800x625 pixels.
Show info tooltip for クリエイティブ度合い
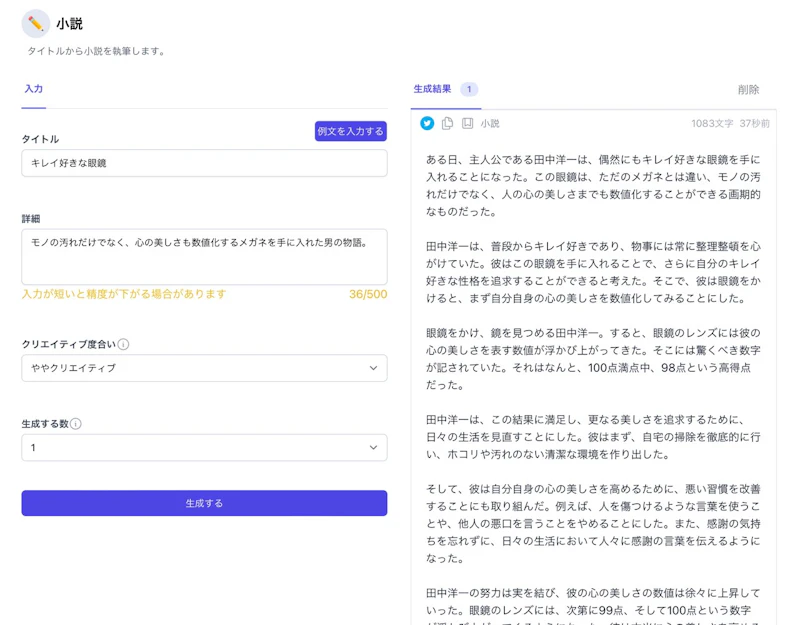pos(123,344)
